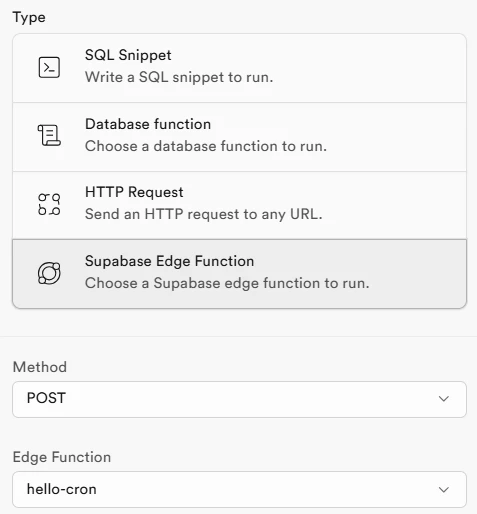This screenshot has width=477, height=514.
Task: Click the Method field label
Action: [x=40, y=367]
